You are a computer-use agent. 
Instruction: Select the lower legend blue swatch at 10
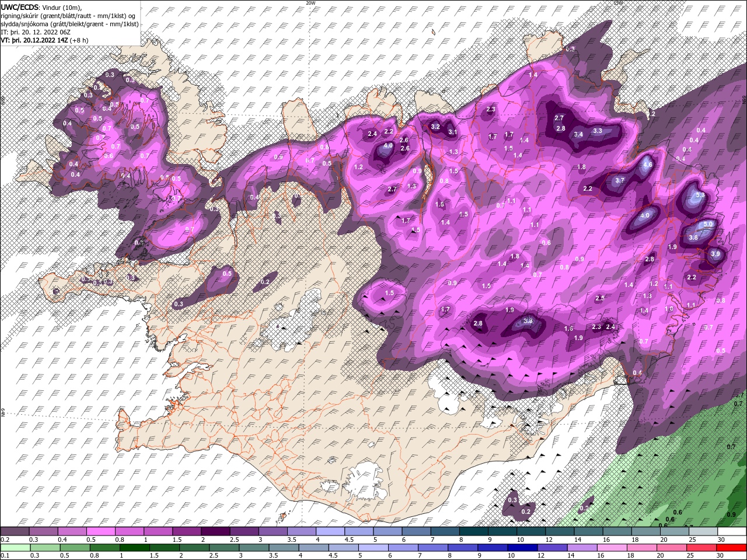coord(521,548)
